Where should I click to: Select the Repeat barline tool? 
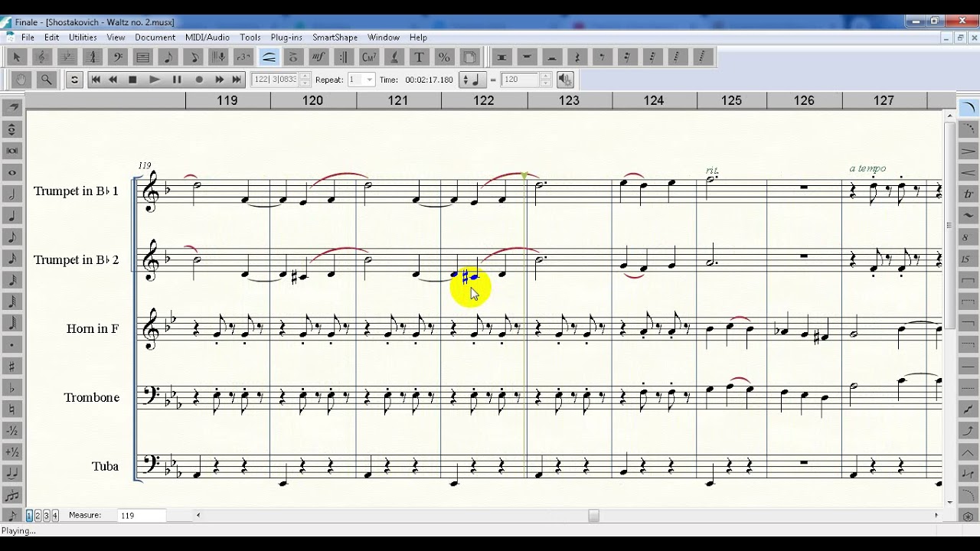pyautogui.click(x=344, y=57)
